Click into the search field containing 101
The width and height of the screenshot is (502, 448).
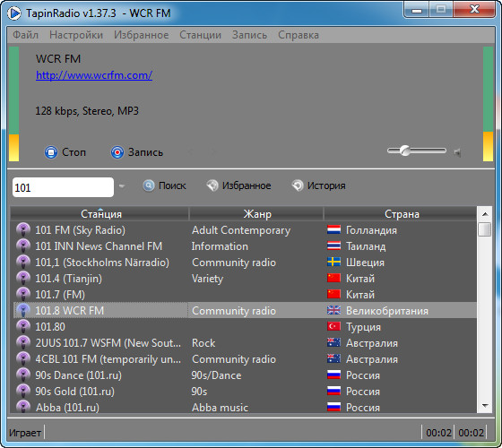(63, 187)
